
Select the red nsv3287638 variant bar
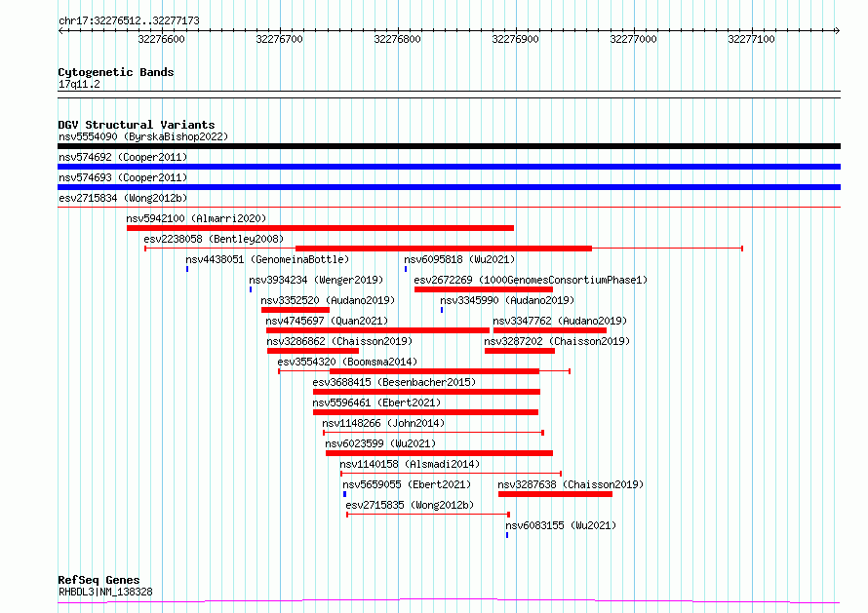[555, 494]
